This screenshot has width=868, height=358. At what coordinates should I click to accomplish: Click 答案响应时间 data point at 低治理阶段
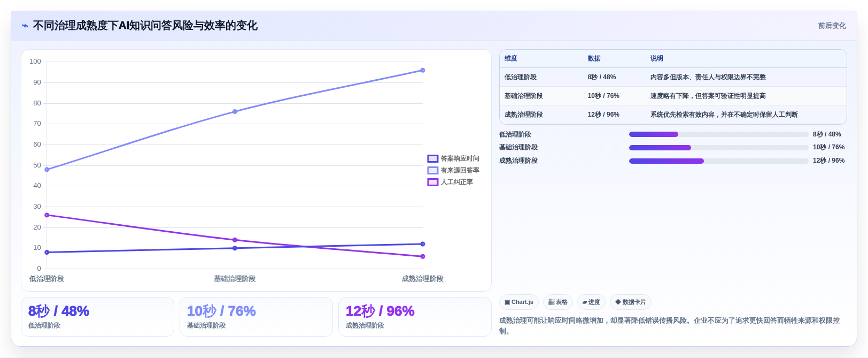pyautogui.click(x=47, y=252)
